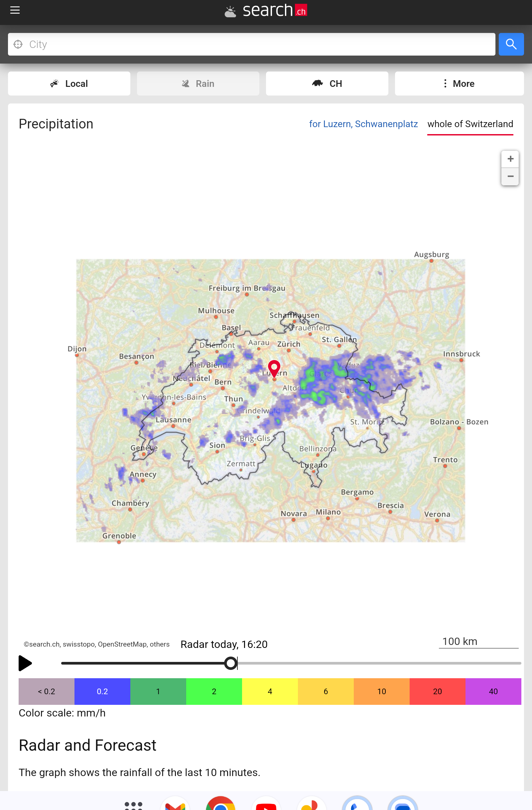Click the search.ch weather logo

pos(266,11)
